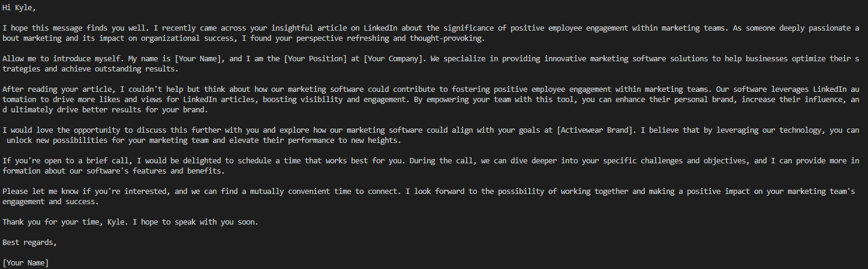Click "Allow me to introduce myself." sentence

(64, 59)
